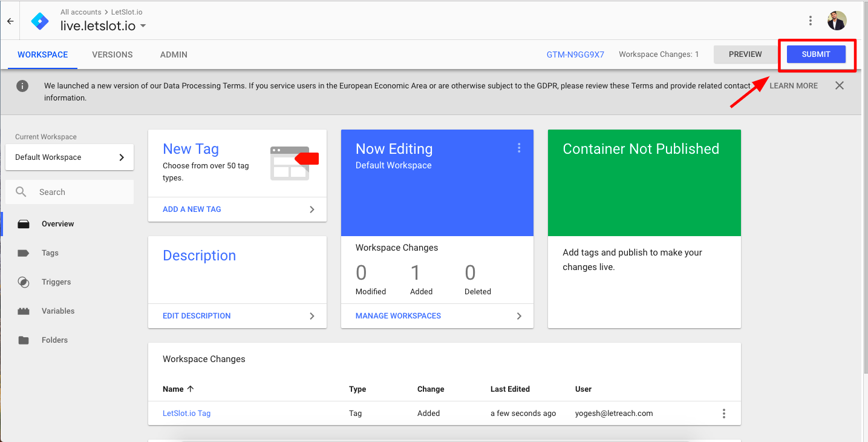Open the Now Editing card options menu

point(519,148)
